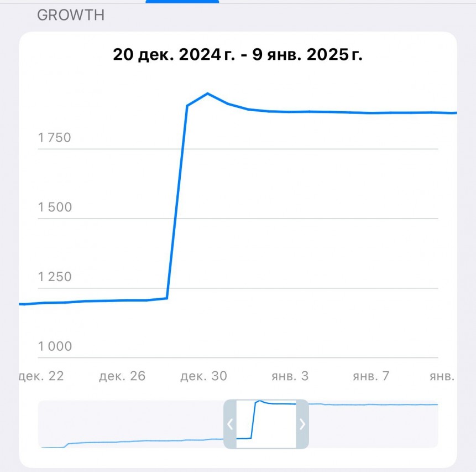Click overview chart area right of selection
The height and width of the screenshot is (472, 476).
pos(373,424)
